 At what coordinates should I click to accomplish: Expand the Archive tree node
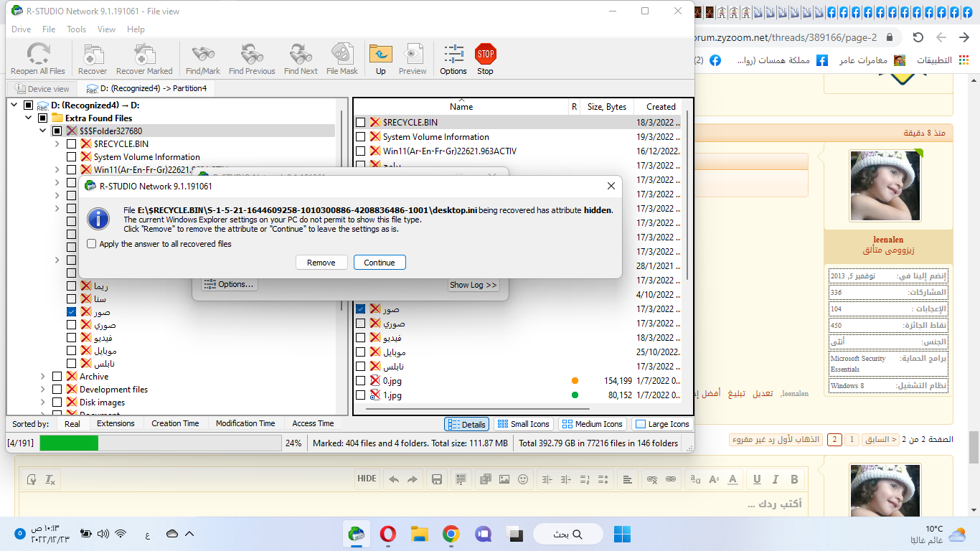(x=42, y=377)
